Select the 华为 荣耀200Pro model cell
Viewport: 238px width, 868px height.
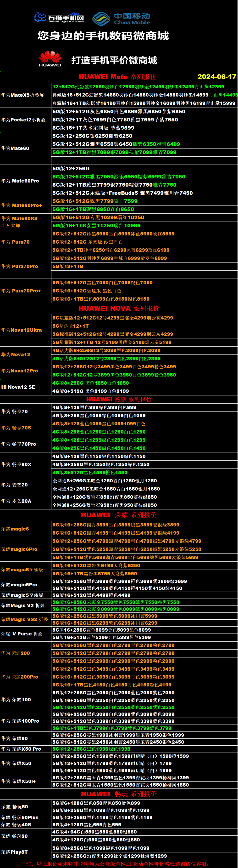coord(26,677)
